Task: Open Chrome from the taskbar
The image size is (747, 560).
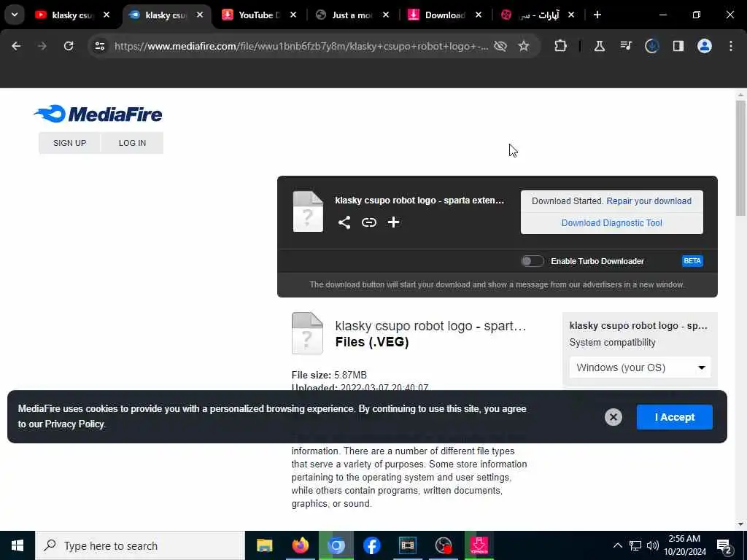Action: point(336,545)
